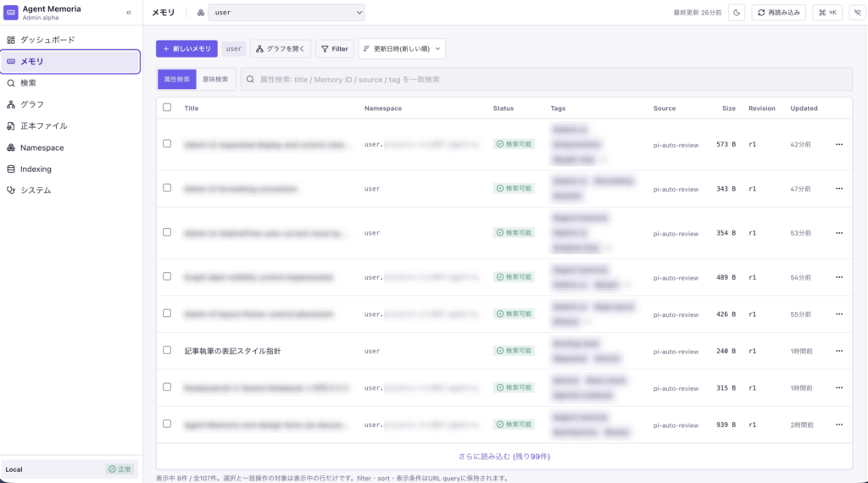
Task: Open more menu for 315 B row
Action: 839,388
